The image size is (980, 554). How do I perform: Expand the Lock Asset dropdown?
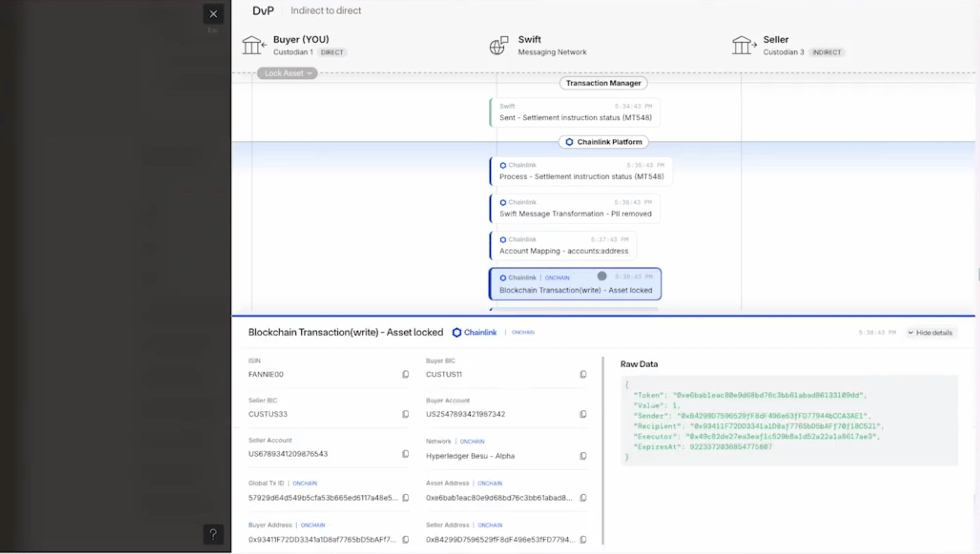point(287,73)
